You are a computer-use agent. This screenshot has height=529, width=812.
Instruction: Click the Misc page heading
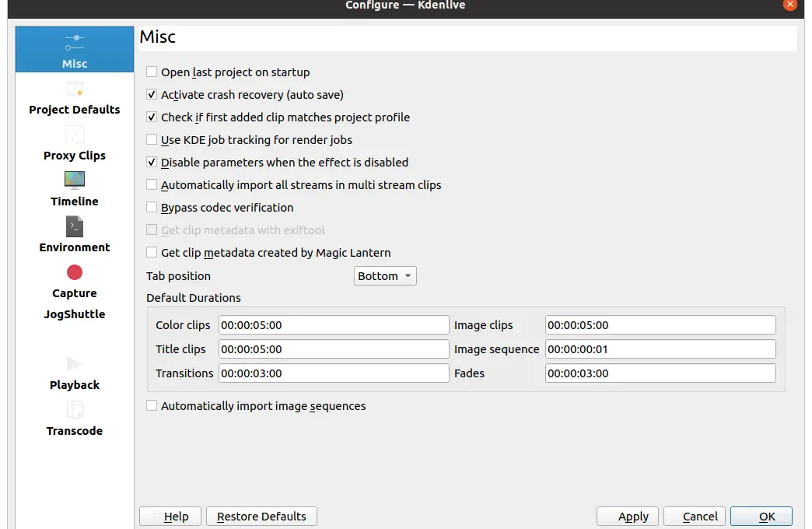(157, 37)
